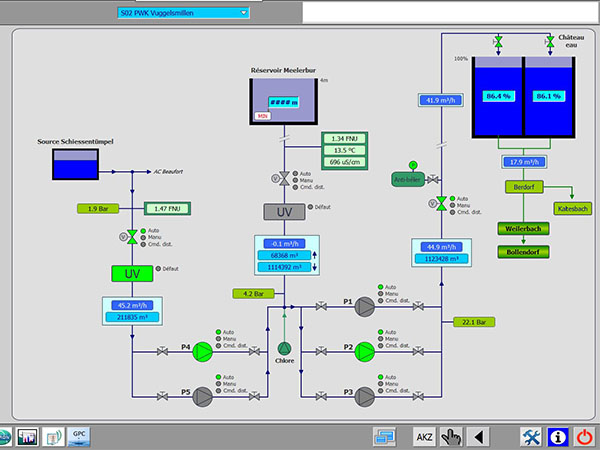Image resolution: width=600 pixels, height=450 pixels.
Task: Set pump P2 to Manu mode
Action: pos(381,339)
